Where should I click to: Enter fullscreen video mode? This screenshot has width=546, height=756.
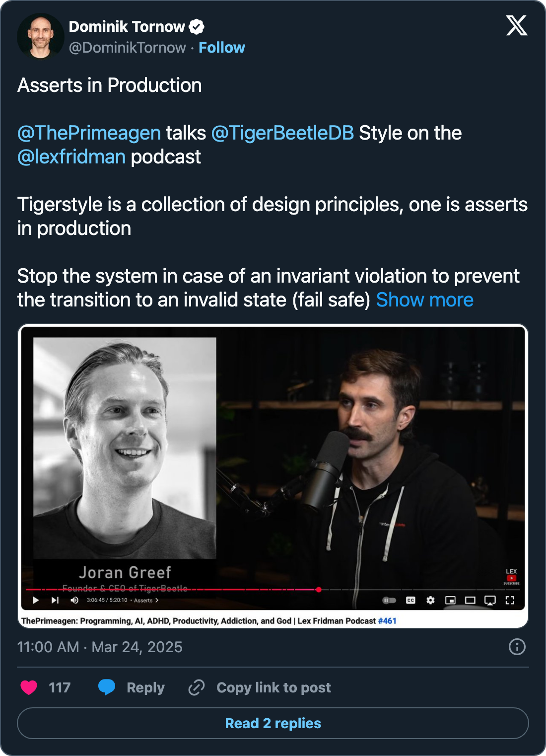(510, 600)
